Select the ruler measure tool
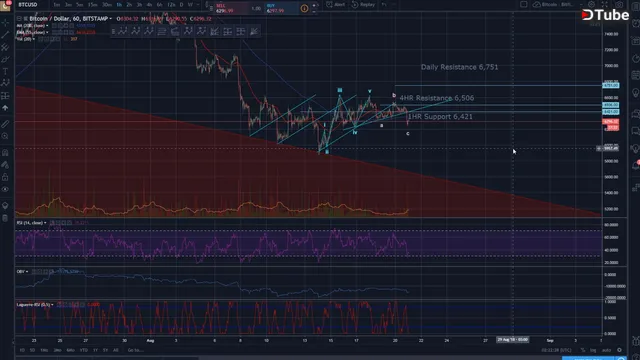Viewport: 640px width, 360px height. point(5,124)
